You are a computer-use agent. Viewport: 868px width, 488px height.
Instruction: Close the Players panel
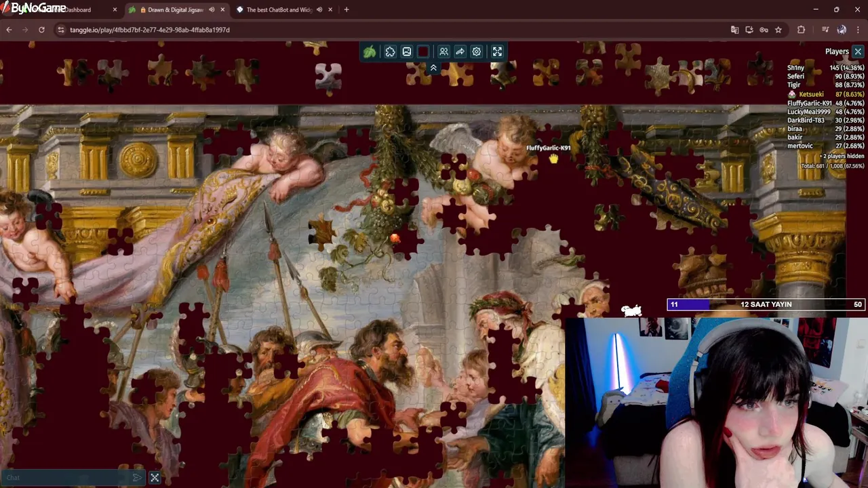pos(858,52)
